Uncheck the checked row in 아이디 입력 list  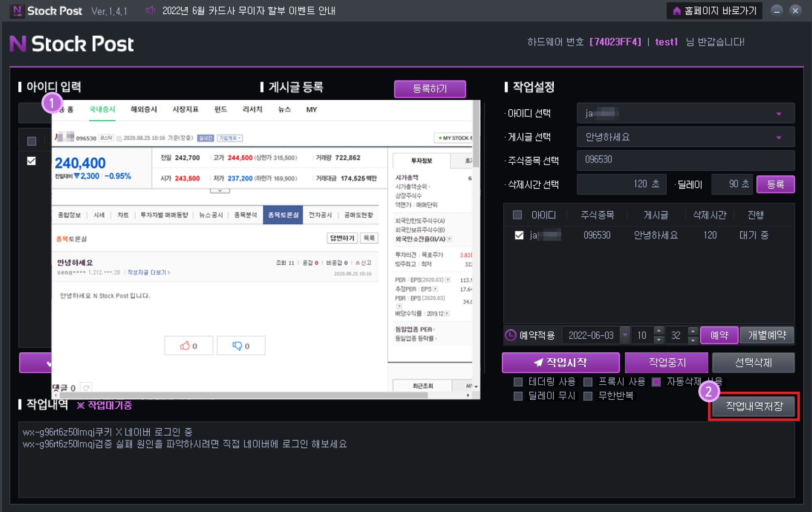32,161
